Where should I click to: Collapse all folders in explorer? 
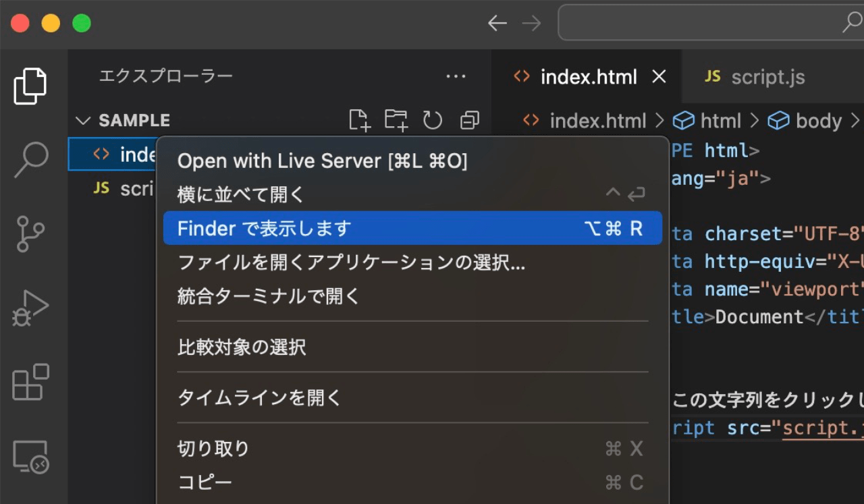469,120
